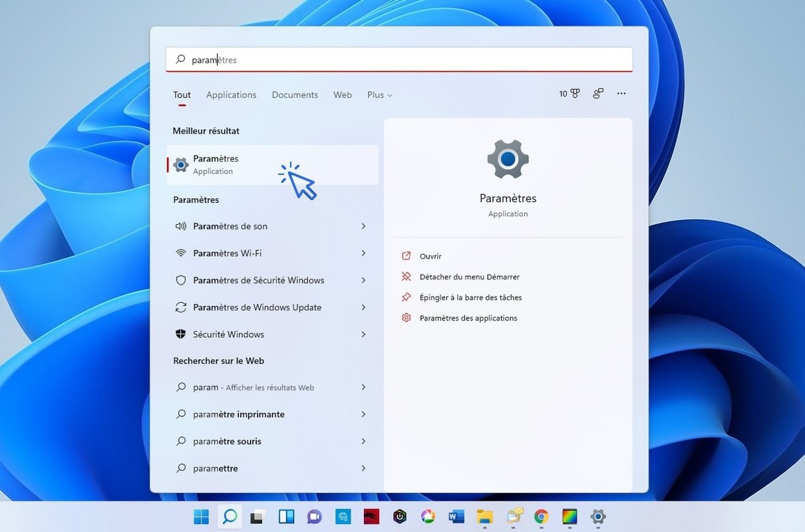Image resolution: width=805 pixels, height=532 pixels.
Task: Expand arrow for Paramètres de Sécurité Windows
Action: point(363,280)
